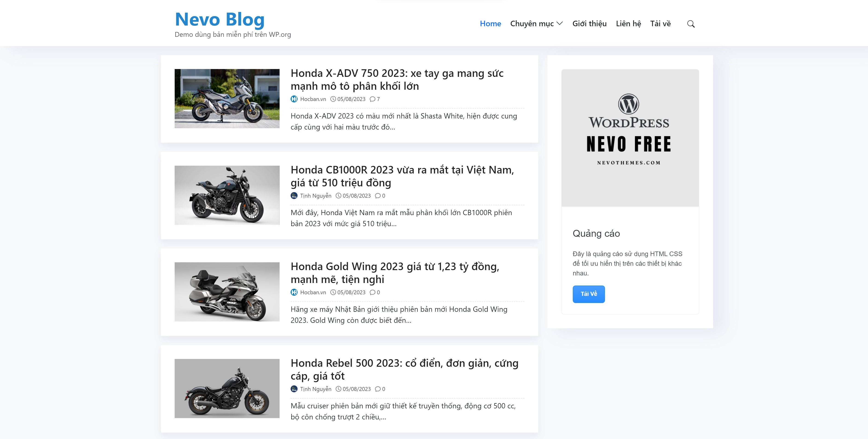Open the search icon in the header
Screen dimensions: 868x439
691,24
